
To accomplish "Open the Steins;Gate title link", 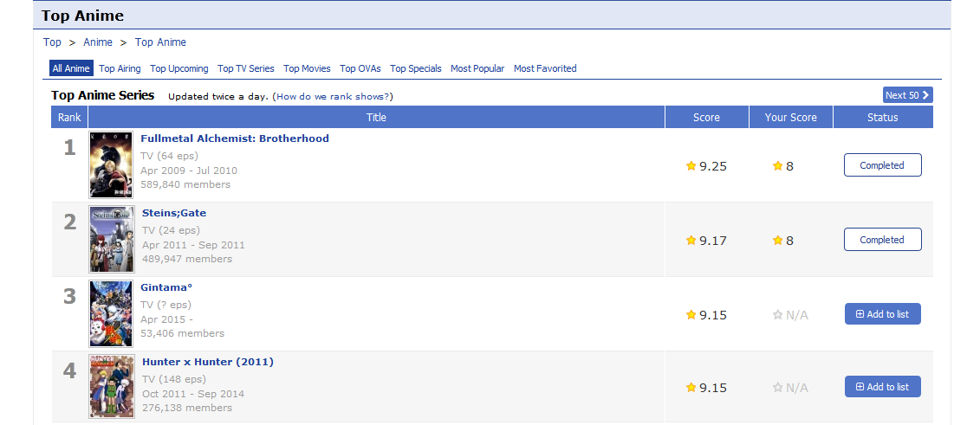I will coord(174,213).
